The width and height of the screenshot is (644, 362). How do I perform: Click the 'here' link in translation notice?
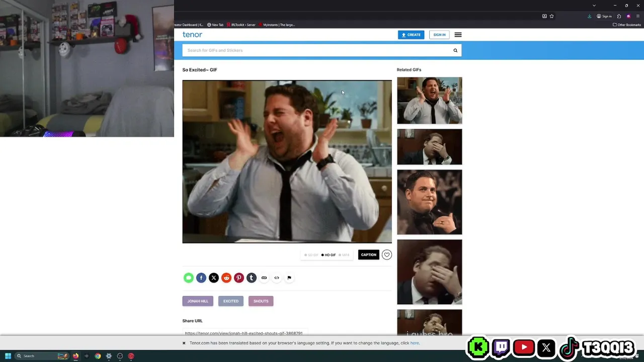click(x=415, y=343)
